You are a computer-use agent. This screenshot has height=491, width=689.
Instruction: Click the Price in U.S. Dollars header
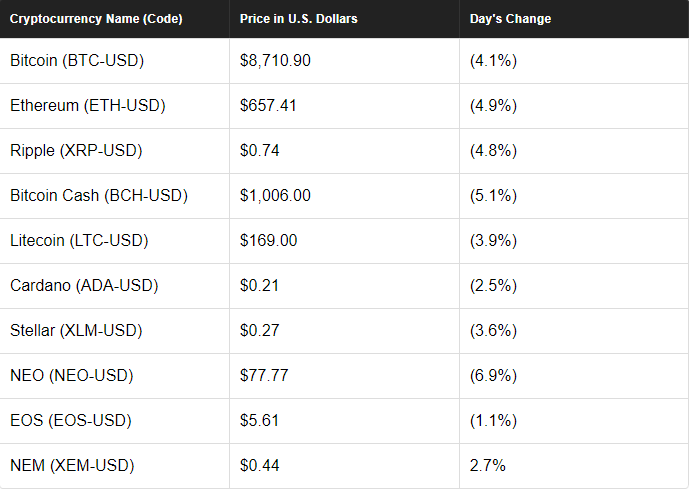tap(298, 19)
